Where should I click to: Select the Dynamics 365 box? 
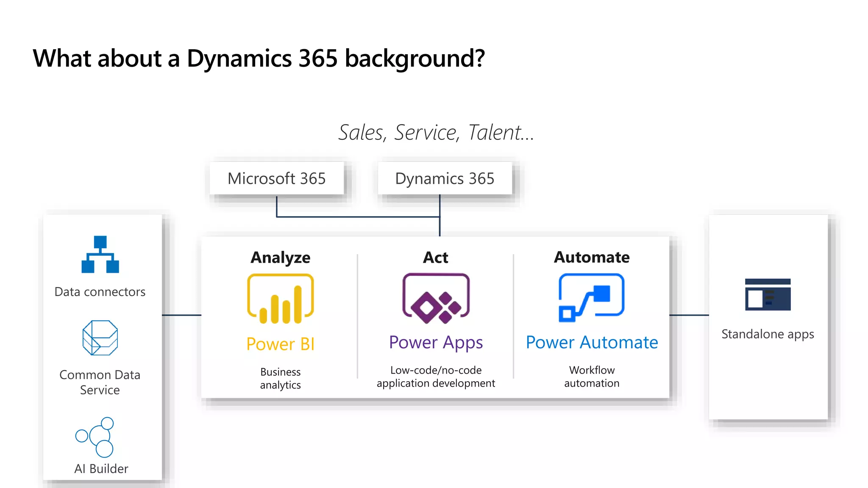[x=445, y=178]
